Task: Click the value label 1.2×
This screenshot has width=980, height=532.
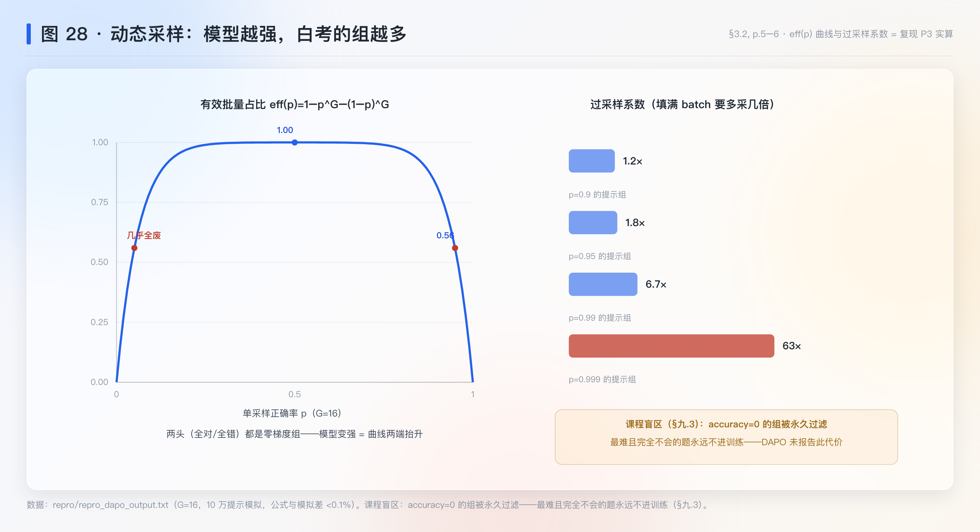Action: (x=632, y=161)
